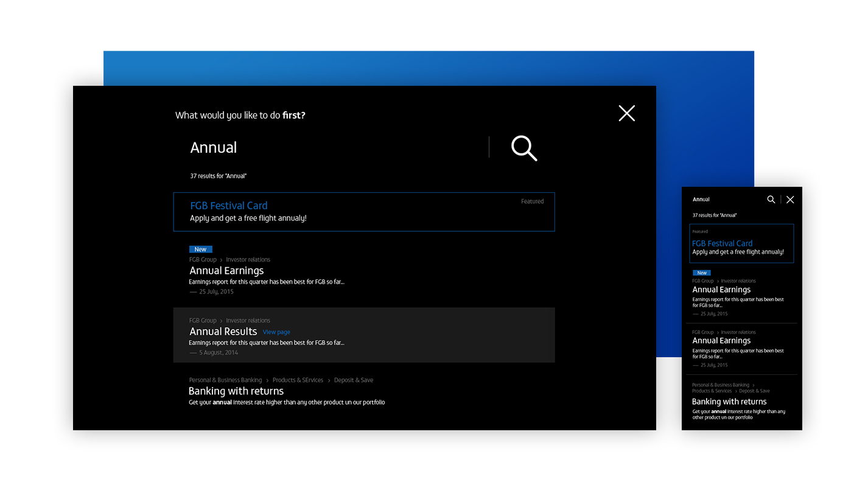Screen dimensions: 868x485
Task: Go to 'Deposit & Save' desktop breadcrumb
Action: point(353,380)
